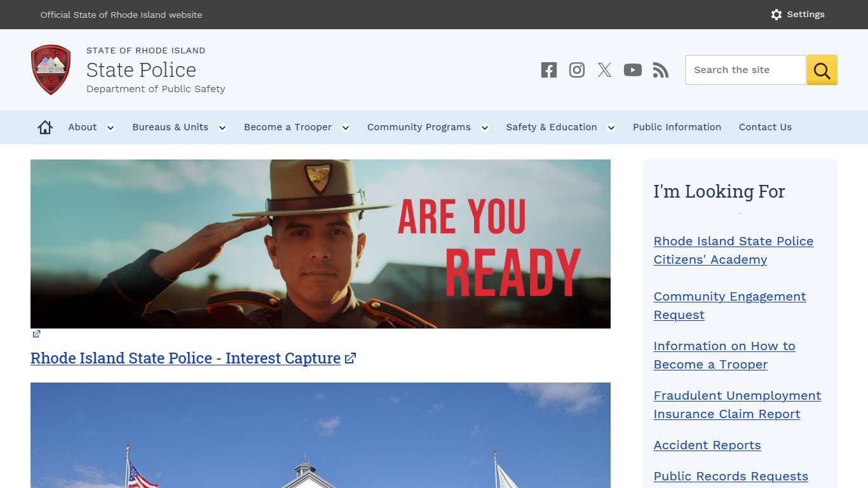Expand the Safety & Education menu

click(552, 127)
